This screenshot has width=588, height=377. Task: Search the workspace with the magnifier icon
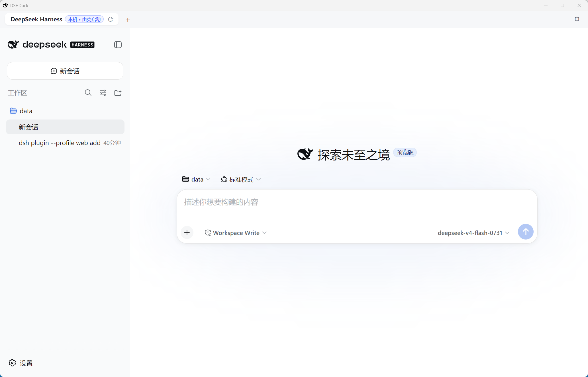coord(88,93)
